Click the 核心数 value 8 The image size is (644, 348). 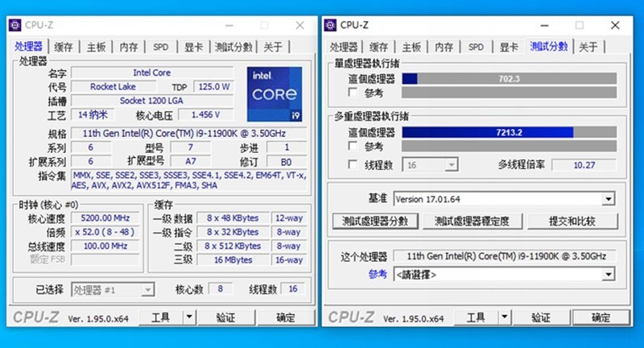[221, 289]
